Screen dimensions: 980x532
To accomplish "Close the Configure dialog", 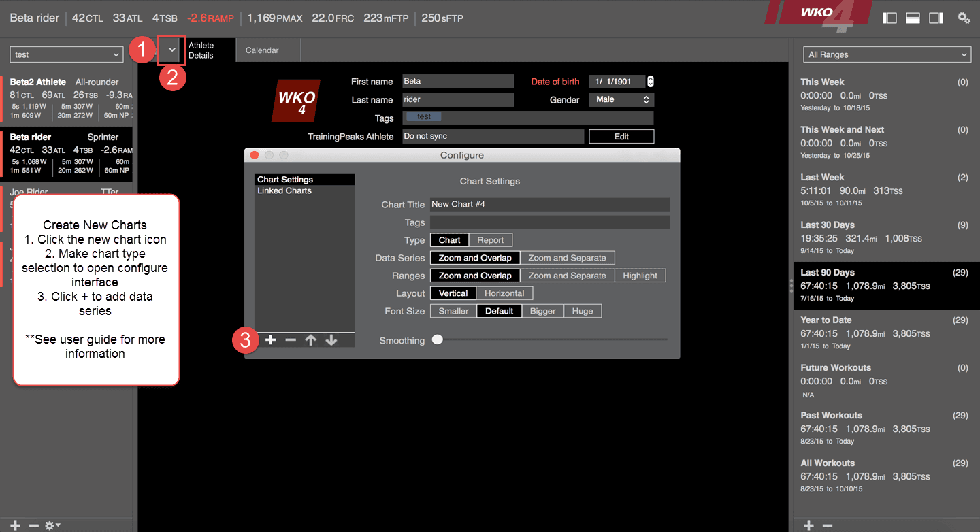I will 255,155.
